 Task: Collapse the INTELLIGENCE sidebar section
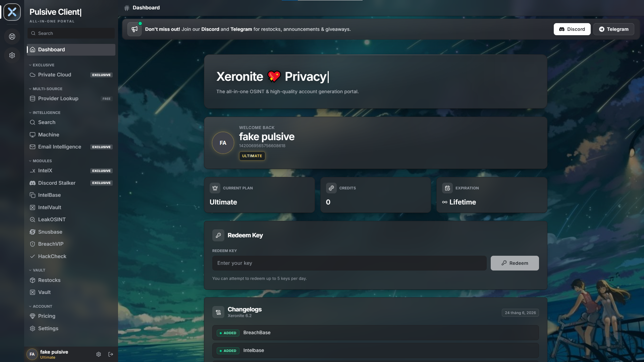(45, 113)
